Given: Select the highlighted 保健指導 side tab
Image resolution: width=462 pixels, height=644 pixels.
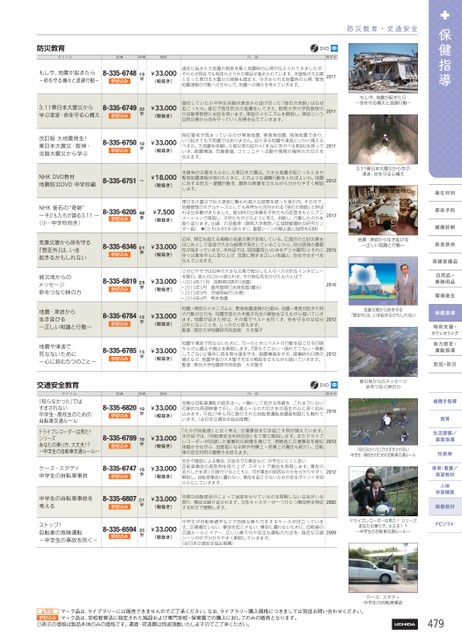Looking at the screenshot, I should [445, 313].
